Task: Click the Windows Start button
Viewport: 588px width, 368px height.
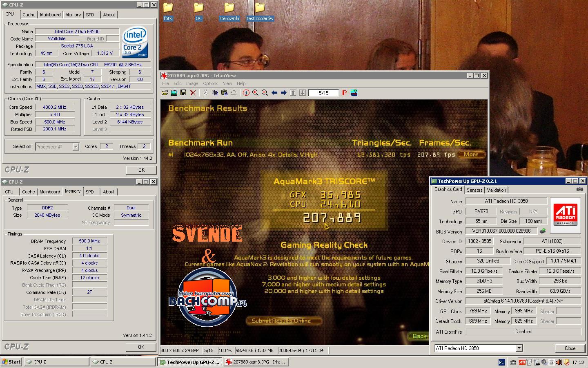Action: click(11, 362)
